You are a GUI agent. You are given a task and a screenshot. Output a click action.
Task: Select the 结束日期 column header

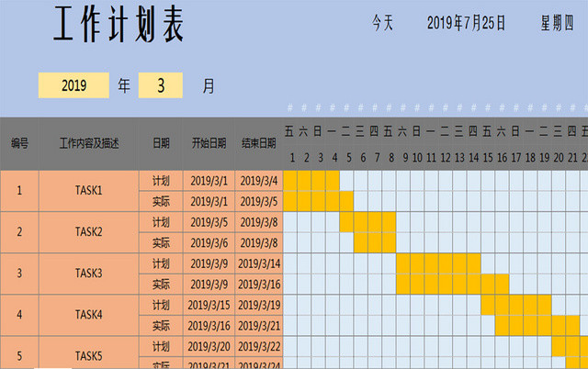tap(259, 143)
